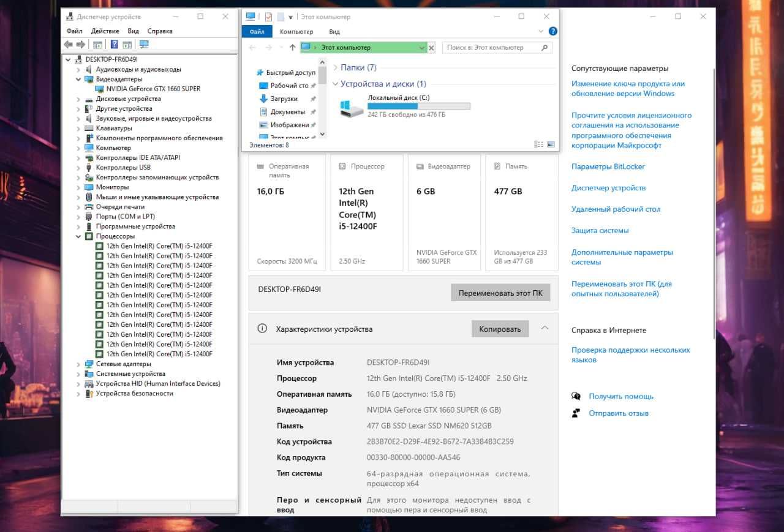
Task: Click the Forward arrow in Device Manager toolbar
Action: (80, 44)
